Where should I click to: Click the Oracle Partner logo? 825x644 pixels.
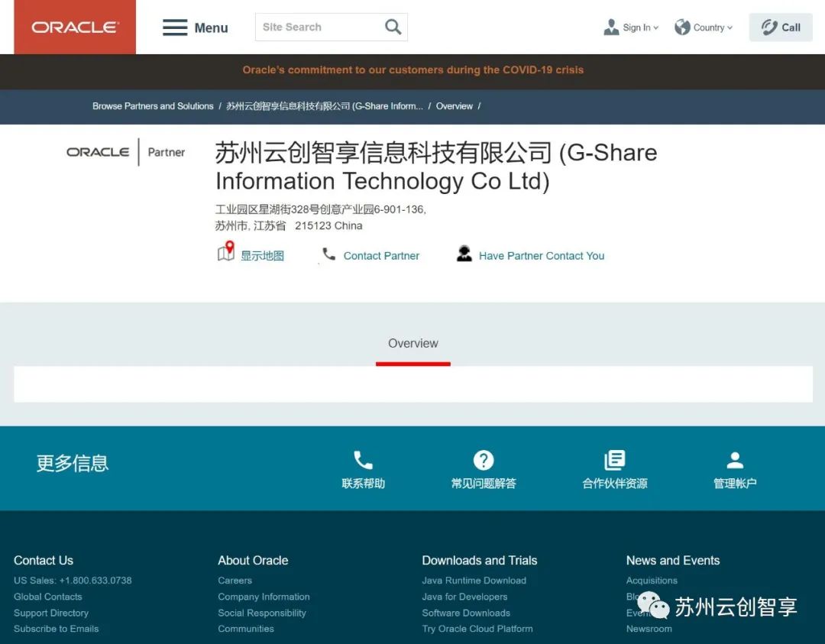126,152
